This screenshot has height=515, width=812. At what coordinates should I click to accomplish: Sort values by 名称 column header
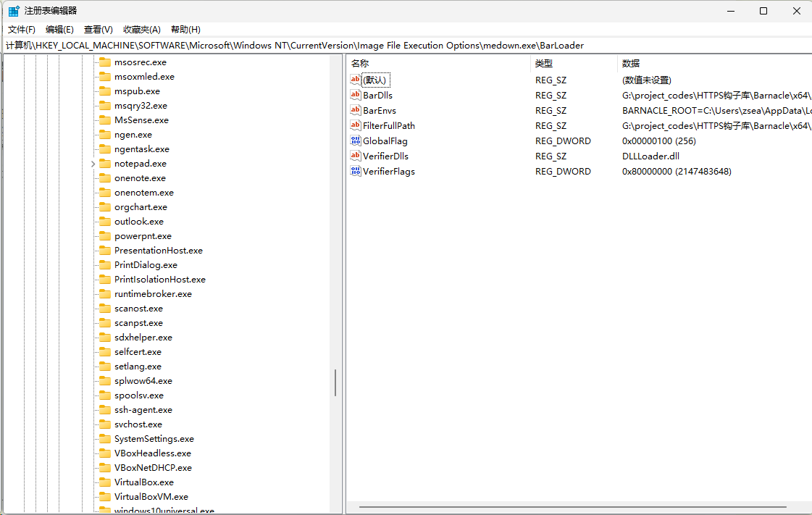(x=439, y=64)
